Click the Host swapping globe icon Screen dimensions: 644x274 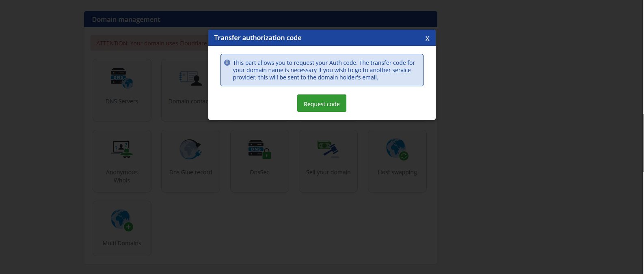point(397,149)
